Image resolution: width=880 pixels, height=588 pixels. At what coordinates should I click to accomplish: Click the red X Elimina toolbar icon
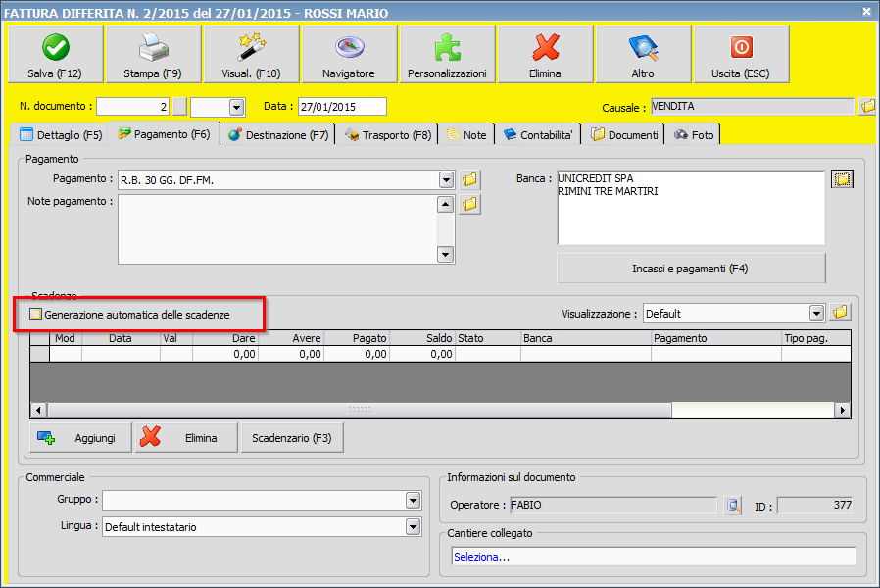545,47
